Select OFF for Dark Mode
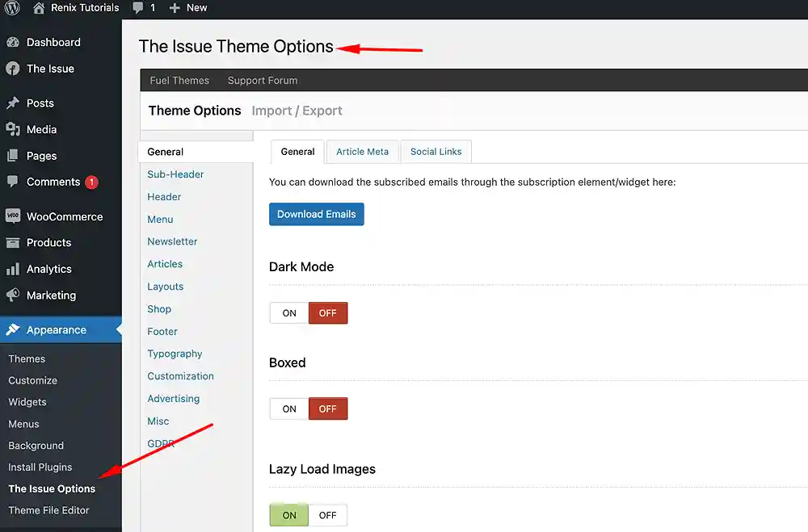Viewport: 808px width, 532px height. click(x=328, y=313)
